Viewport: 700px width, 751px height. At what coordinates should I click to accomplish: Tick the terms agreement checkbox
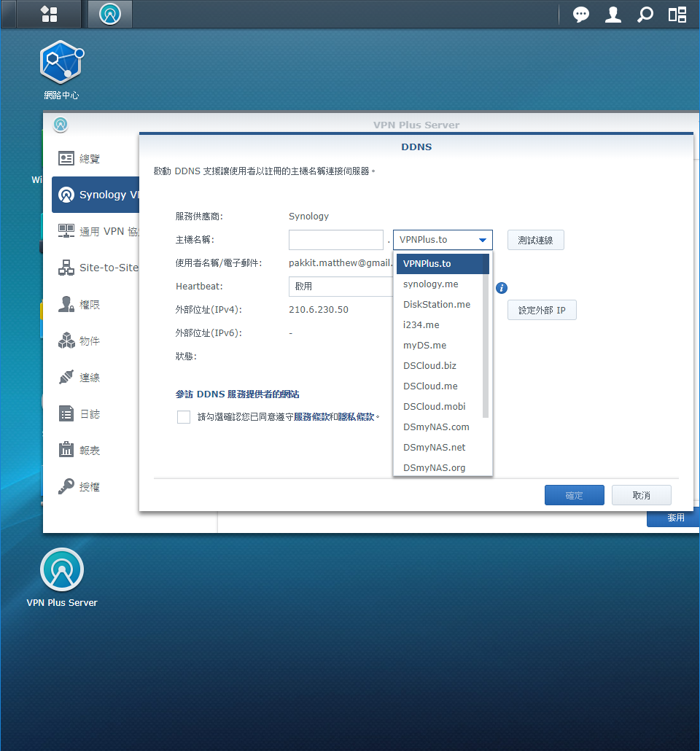click(184, 416)
